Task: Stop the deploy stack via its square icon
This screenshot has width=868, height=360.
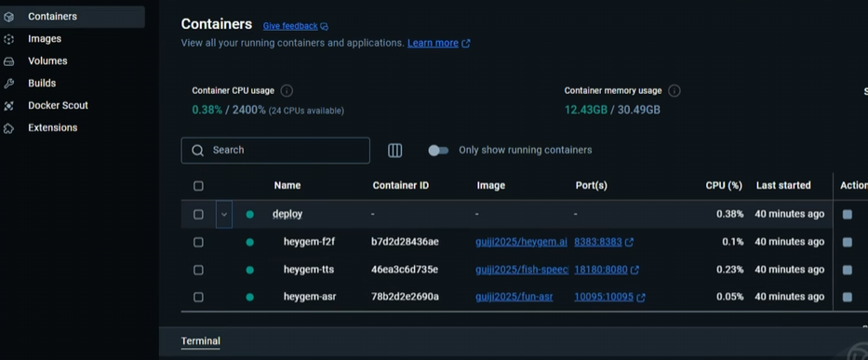Action: [847, 214]
